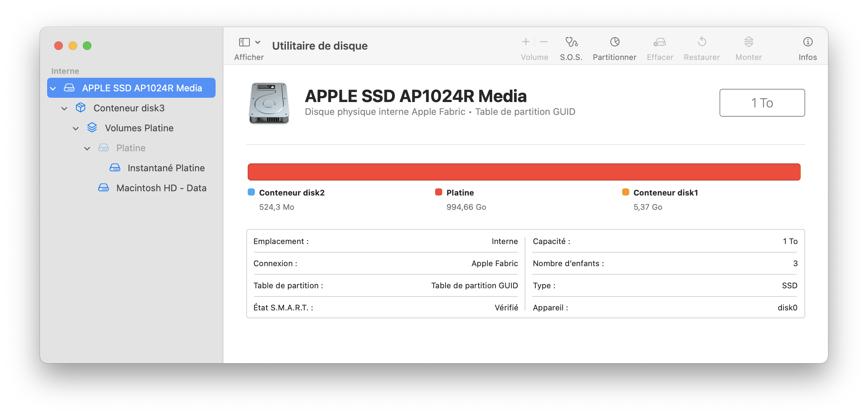The image size is (868, 416).
Task: Collapse the Volumes Platine group chevron
Action: tap(76, 128)
